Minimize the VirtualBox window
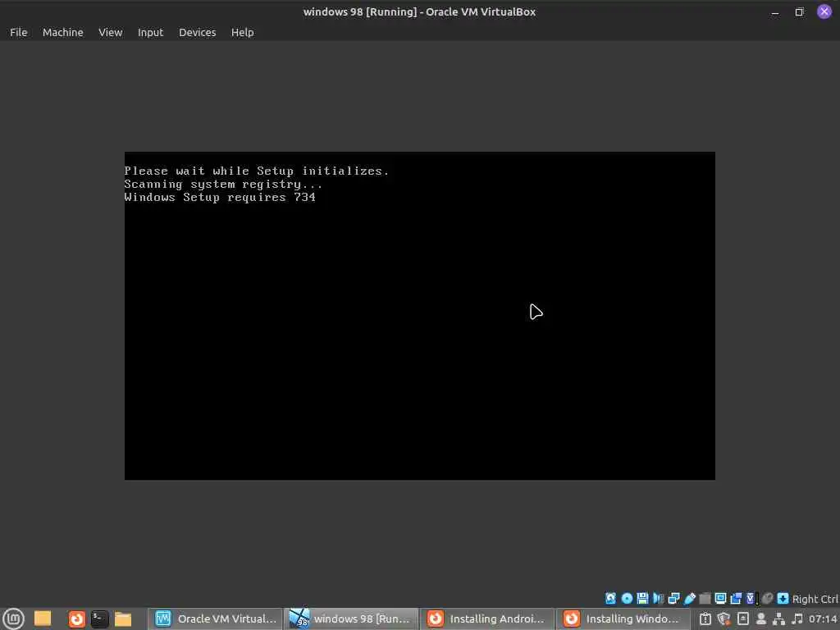The width and height of the screenshot is (840, 630). pyautogui.click(x=774, y=11)
